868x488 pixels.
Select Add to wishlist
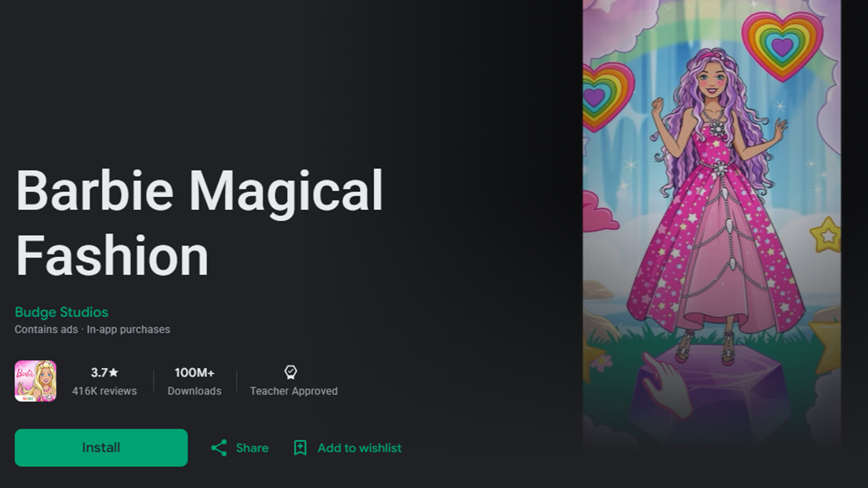click(x=348, y=448)
